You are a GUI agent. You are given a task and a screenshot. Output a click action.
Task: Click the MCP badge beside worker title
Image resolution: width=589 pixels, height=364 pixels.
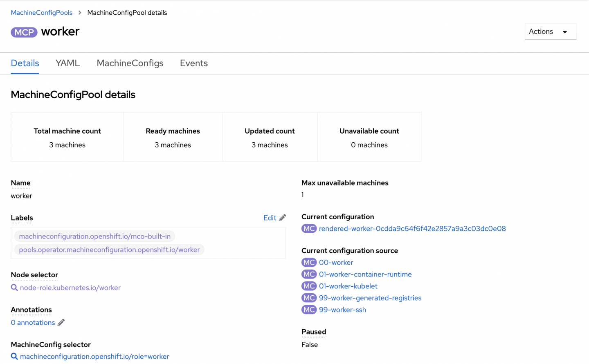(x=24, y=32)
